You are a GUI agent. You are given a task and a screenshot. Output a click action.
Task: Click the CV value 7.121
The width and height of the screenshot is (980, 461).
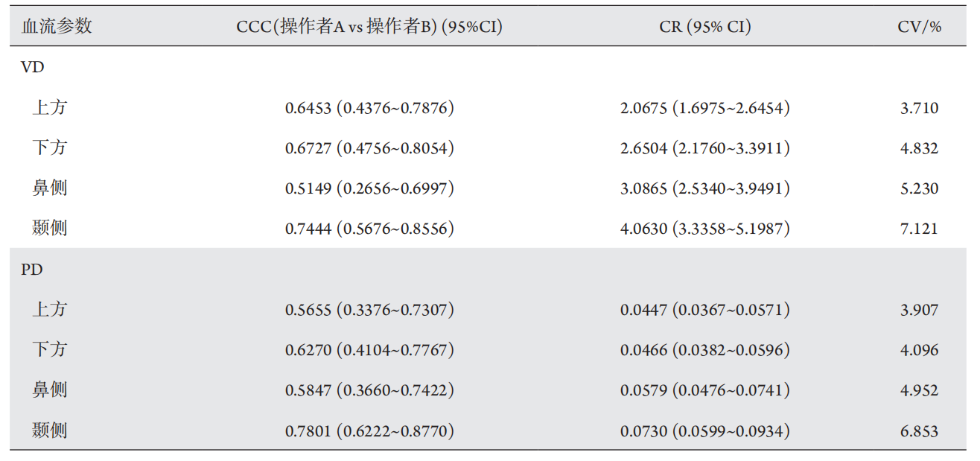tap(919, 229)
